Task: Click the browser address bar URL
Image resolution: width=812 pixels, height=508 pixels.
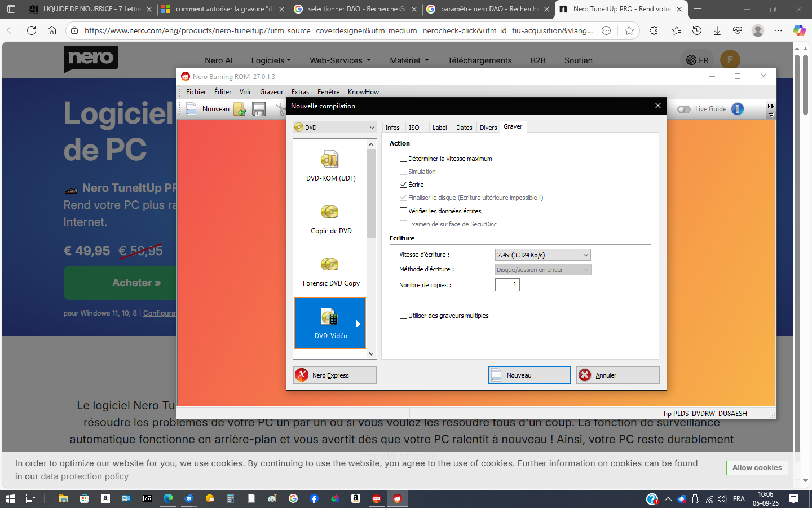Action: coord(338,30)
